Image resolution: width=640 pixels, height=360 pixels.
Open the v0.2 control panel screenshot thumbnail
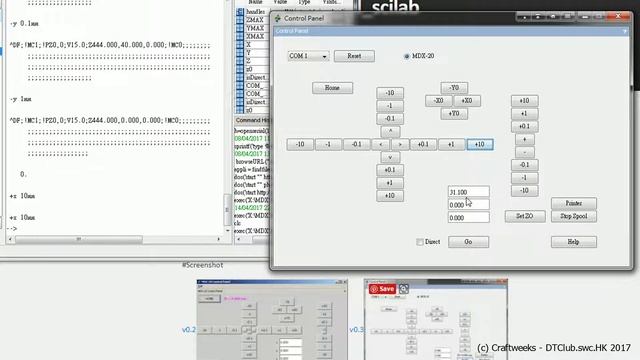(x=272, y=320)
